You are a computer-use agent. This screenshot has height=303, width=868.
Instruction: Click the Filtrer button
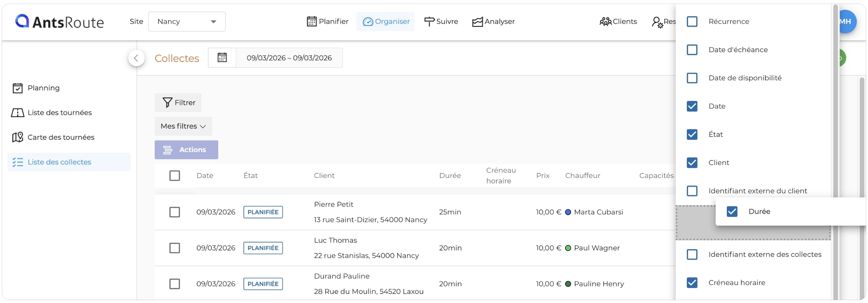click(178, 103)
